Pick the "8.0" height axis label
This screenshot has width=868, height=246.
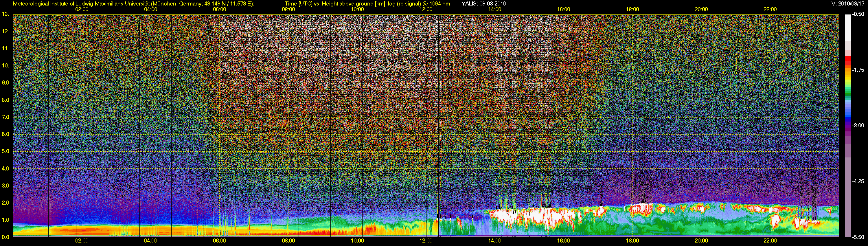pos(5,100)
